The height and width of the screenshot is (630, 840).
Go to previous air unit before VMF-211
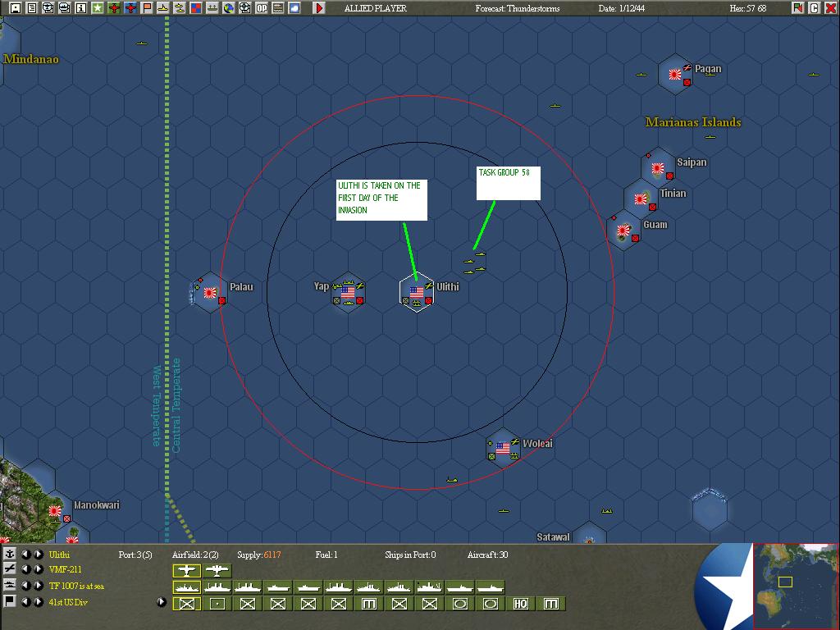(x=25, y=569)
